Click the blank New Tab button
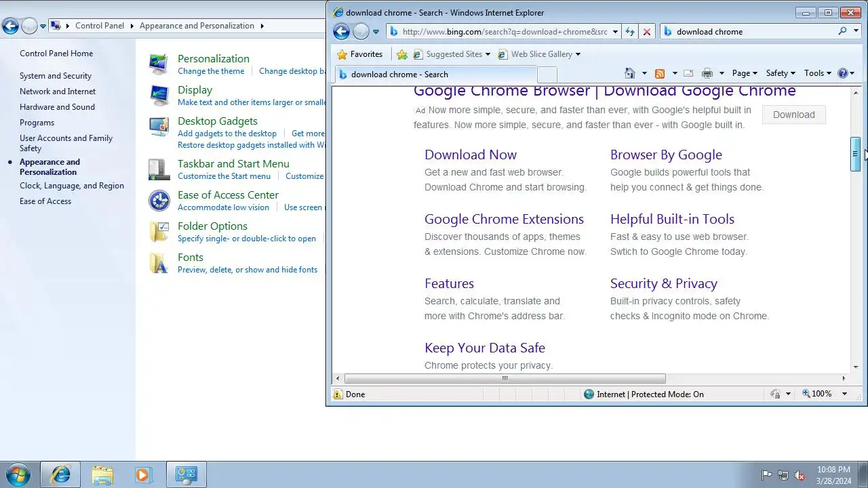 point(547,75)
